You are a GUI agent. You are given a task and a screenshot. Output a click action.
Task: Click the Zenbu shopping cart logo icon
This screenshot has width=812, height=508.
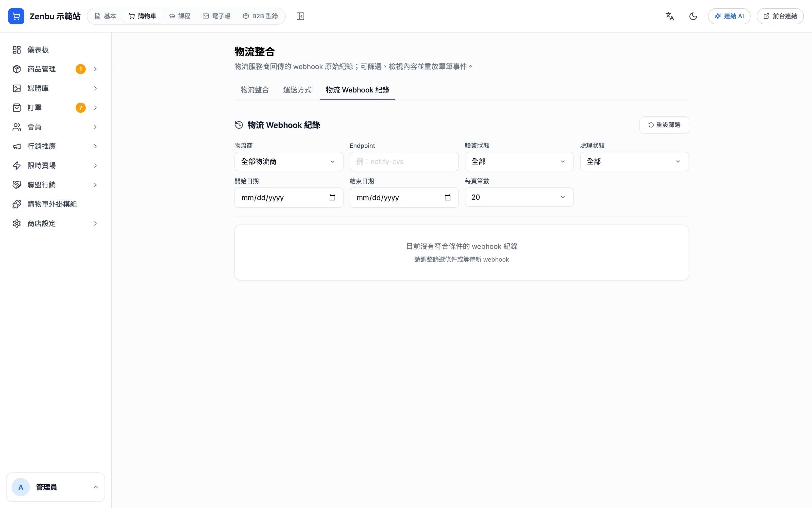16,16
